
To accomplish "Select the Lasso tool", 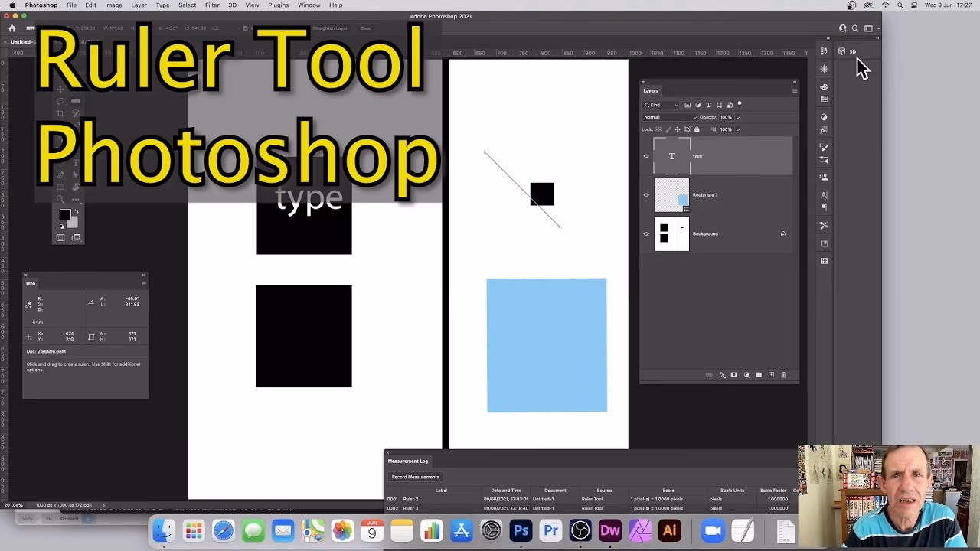I will coord(60,101).
